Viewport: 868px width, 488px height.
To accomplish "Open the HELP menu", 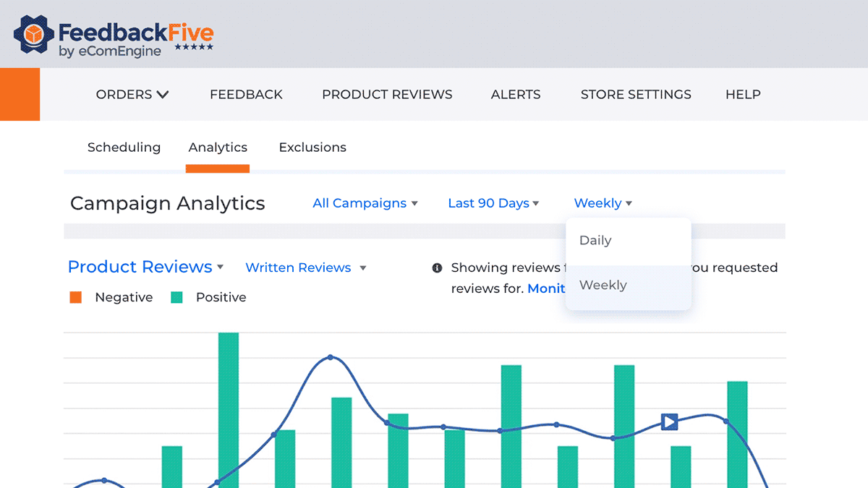I will click(x=743, y=95).
